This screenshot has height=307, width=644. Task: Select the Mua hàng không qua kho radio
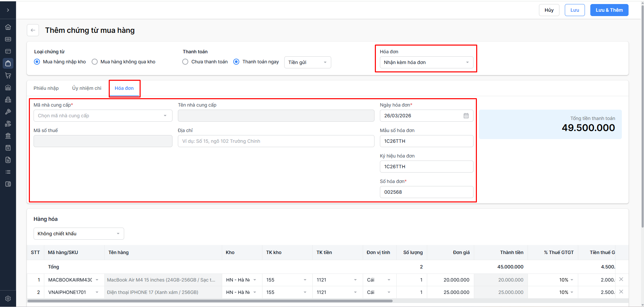(x=95, y=62)
